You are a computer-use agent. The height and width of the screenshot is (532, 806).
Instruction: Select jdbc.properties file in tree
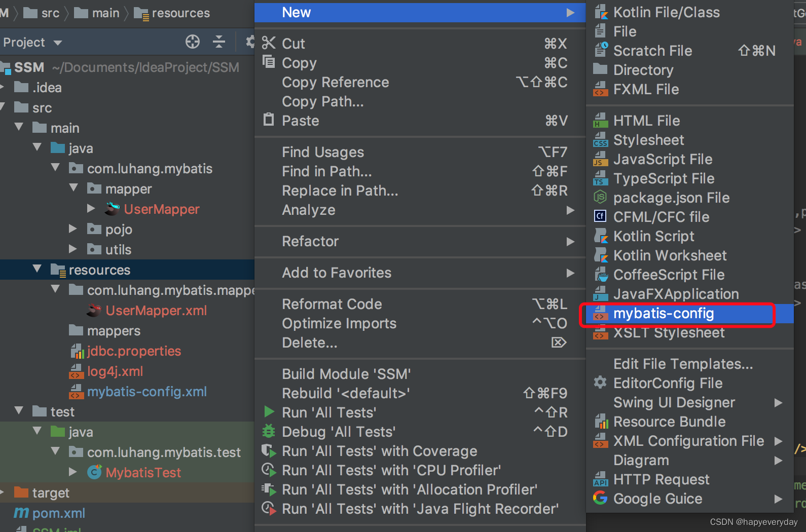pyautogui.click(x=127, y=351)
